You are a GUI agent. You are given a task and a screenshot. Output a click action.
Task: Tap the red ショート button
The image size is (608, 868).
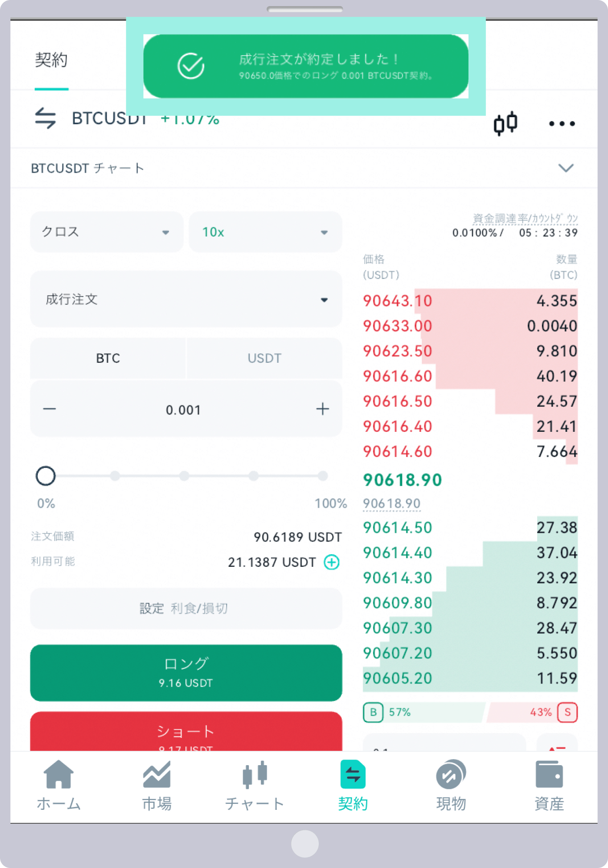click(x=186, y=731)
